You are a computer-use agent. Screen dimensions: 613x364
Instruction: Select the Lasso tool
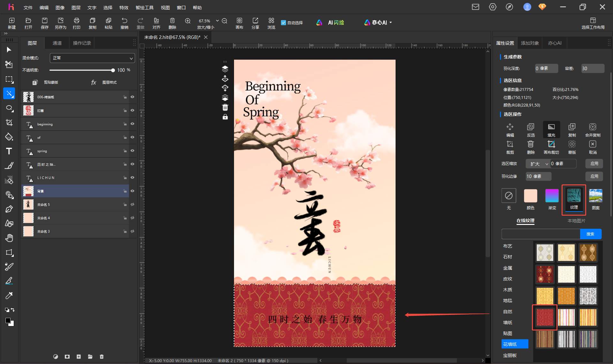pyautogui.click(x=9, y=108)
